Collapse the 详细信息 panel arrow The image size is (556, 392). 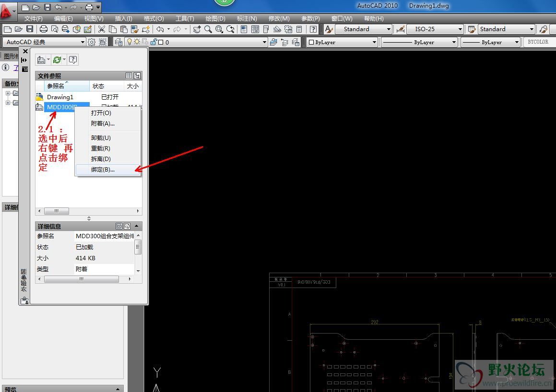coord(137,226)
